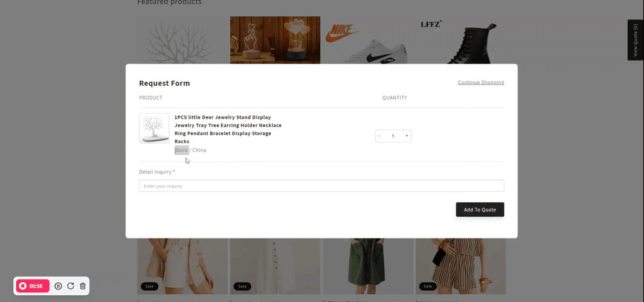The image size is (644, 302).
Task: Click the Enter your inquiry field
Action: (x=321, y=185)
